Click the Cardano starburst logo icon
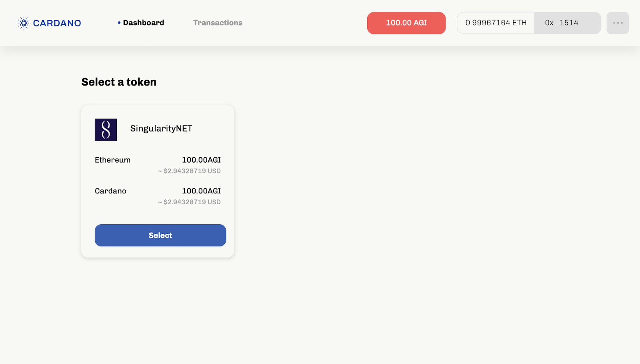 (x=24, y=23)
